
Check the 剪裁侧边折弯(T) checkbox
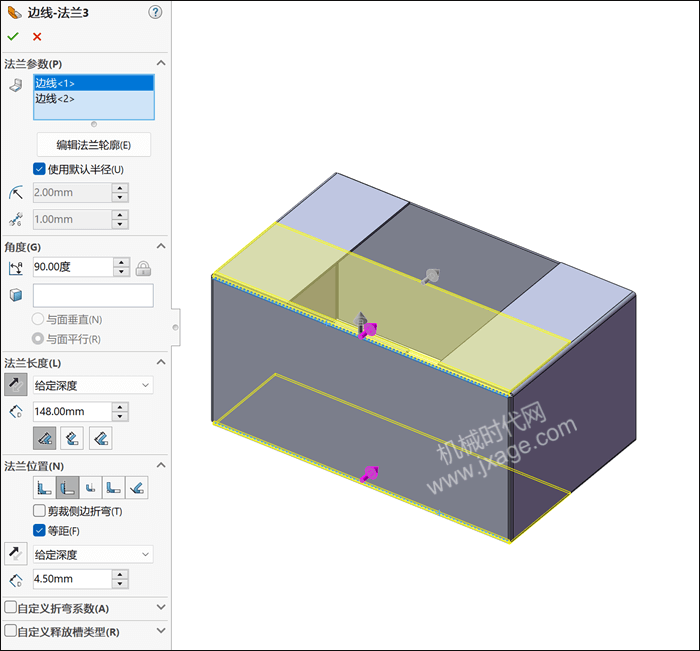pyautogui.click(x=39, y=511)
